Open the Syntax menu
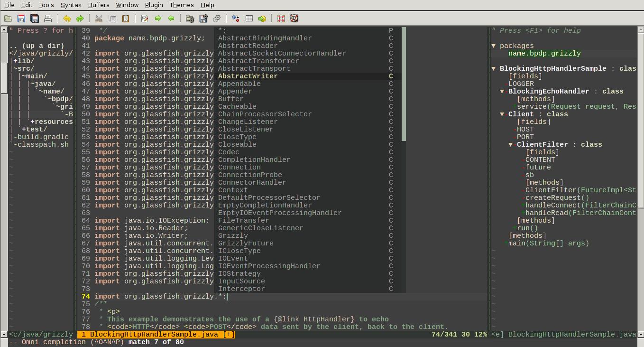The image size is (644, 347). click(71, 5)
